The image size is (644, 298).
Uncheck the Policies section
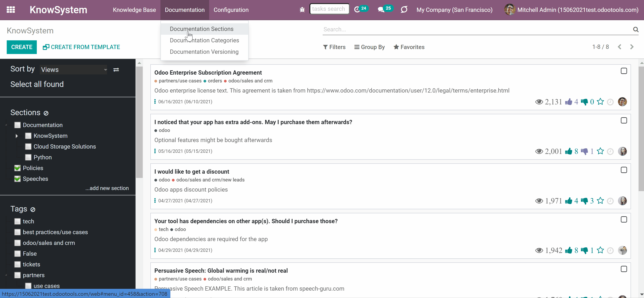pyautogui.click(x=17, y=168)
